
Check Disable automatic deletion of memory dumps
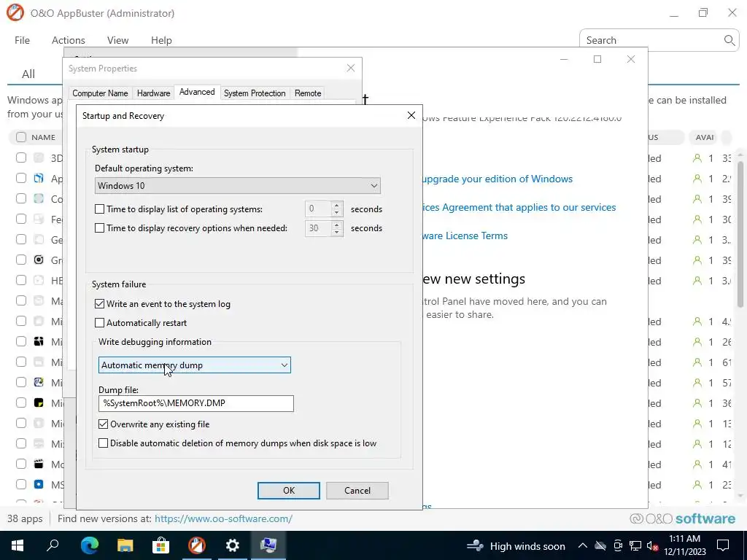tap(104, 443)
